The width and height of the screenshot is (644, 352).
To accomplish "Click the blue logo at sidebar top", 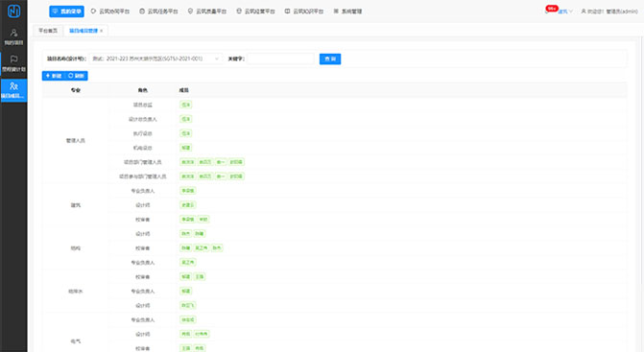I will (x=13, y=12).
